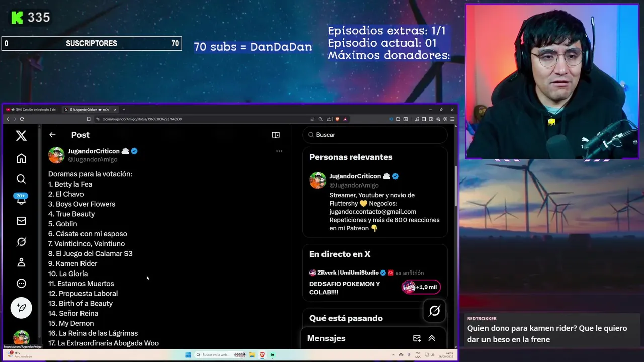Screen dimensions: 644x362
Task: Click '9. Kamen Rider' in post list
Action: (73, 263)
